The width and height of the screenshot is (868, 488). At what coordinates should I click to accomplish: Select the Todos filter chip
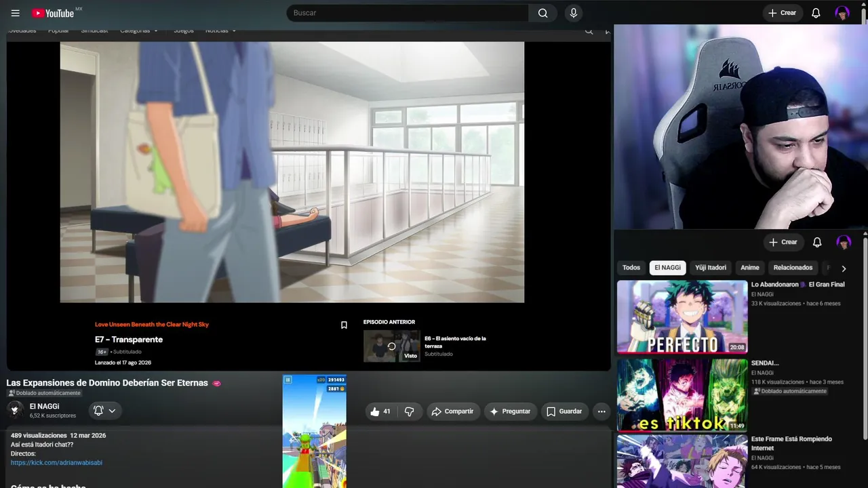click(x=631, y=268)
